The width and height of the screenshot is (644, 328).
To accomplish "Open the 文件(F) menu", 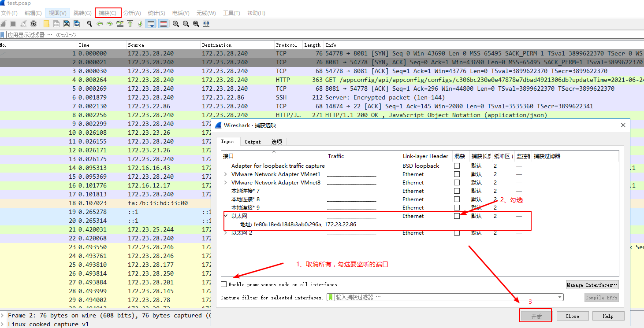I will pos(9,13).
